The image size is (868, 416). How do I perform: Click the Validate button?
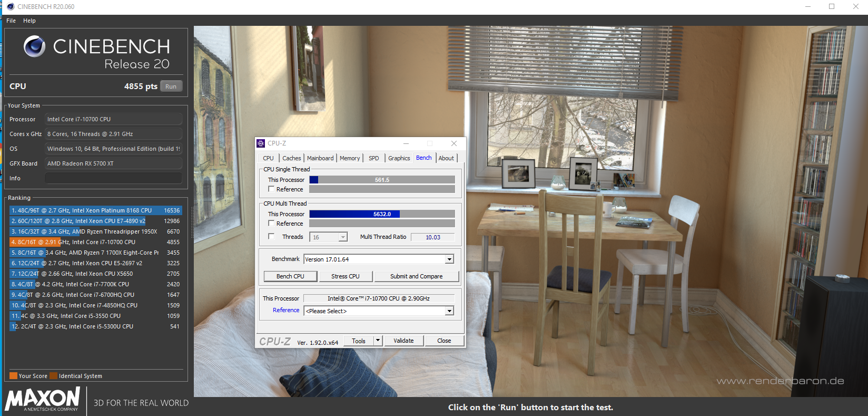[x=403, y=341]
